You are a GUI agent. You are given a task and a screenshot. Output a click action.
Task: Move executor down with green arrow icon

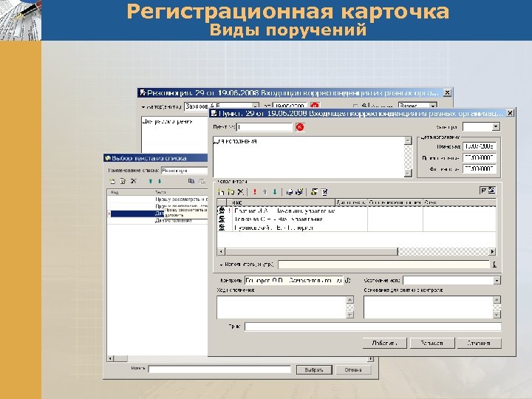point(275,192)
